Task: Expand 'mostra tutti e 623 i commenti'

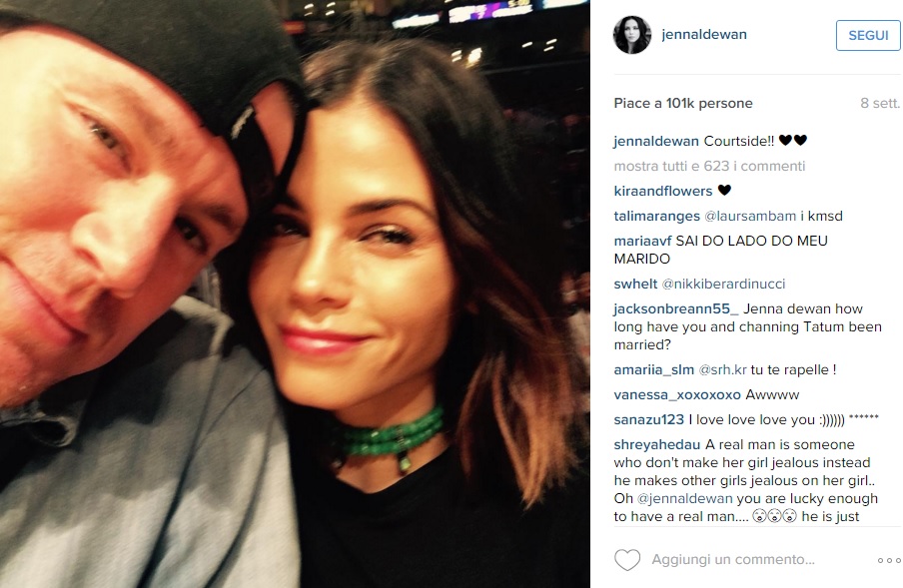Action: click(x=709, y=167)
